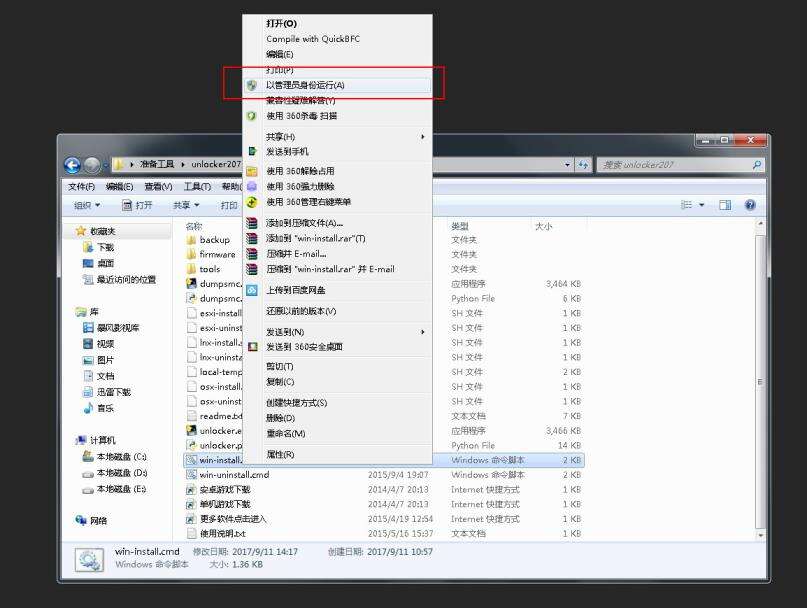The image size is (807, 608).
Task: Expand the 共享(H) submenu arrow
Action: tap(423, 136)
